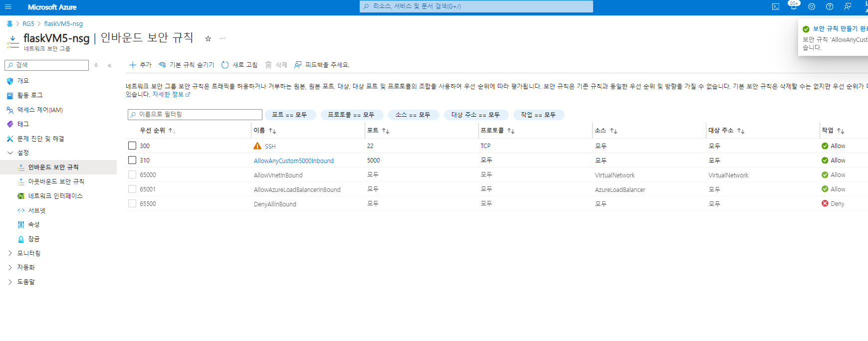Image resolution: width=868 pixels, height=341 pixels.
Task: Click 피드백을 주세요 toolbar button
Action: [322, 65]
